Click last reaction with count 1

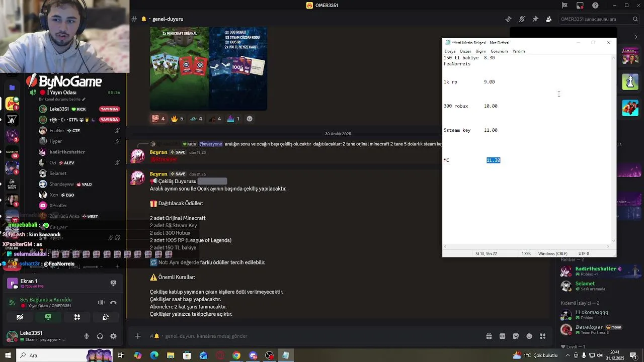234,119
